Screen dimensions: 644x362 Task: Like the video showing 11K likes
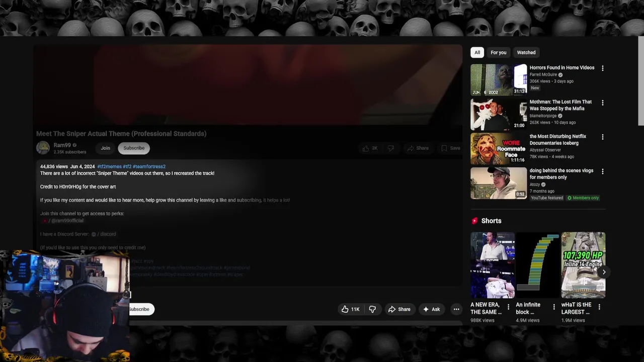click(351, 309)
